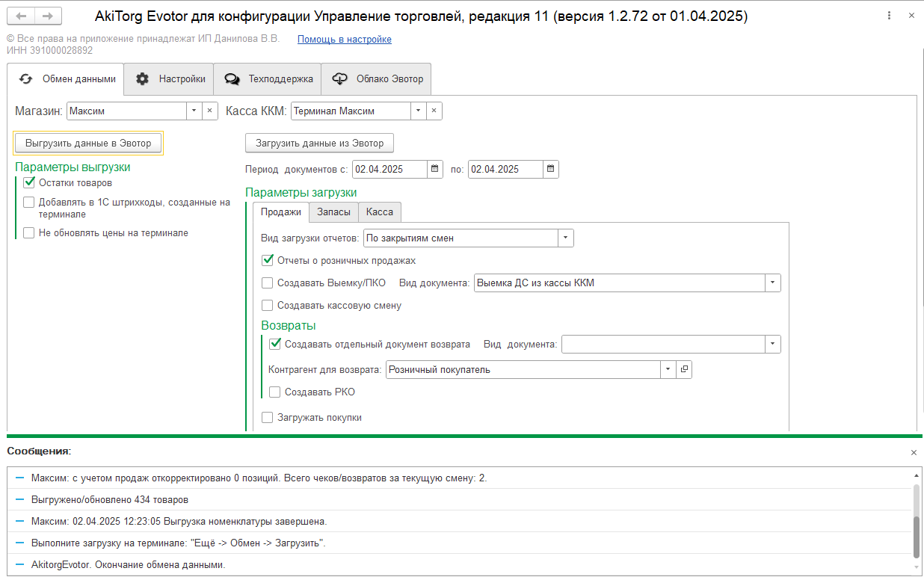Click the cloud icon on Облако Эвотор tab

pyautogui.click(x=340, y=78)
